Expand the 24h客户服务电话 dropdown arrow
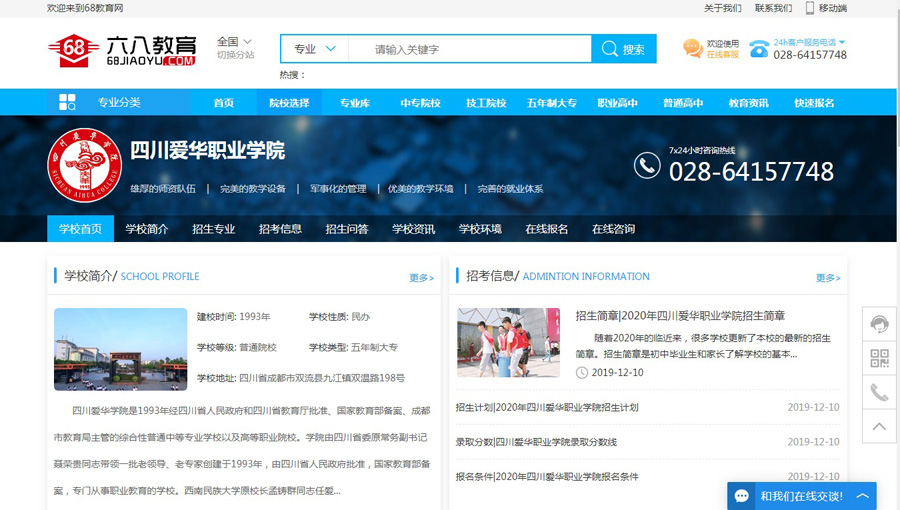Viewport: 900px width, 510px height. [842, 42]
